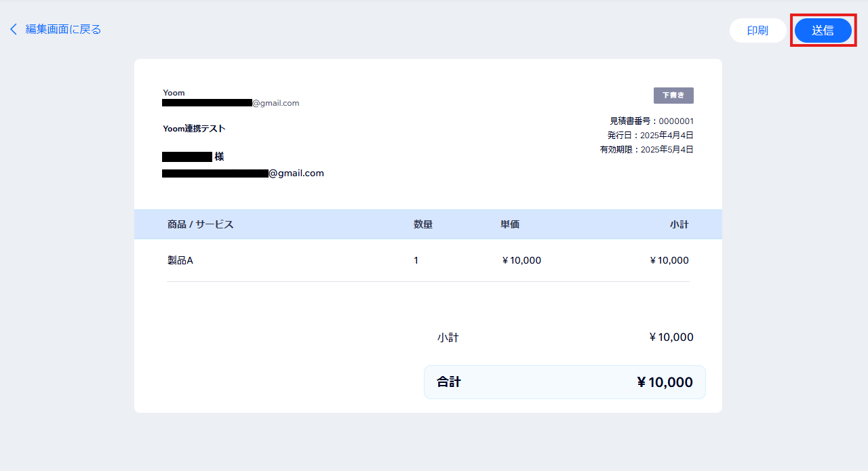868x471 pixels.
Task: Click the 合計 total amount box
Action: [564, 382]
